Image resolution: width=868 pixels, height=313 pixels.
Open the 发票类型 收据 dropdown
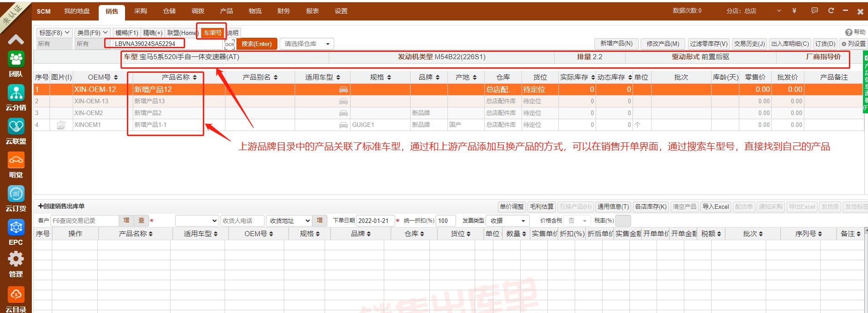(x=507, y=221)
